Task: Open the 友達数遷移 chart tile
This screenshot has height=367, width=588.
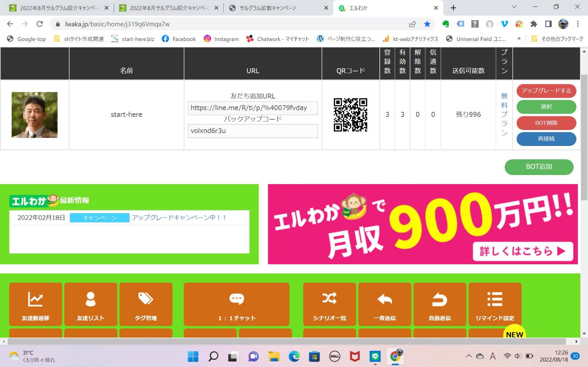Action: point(36,304)
